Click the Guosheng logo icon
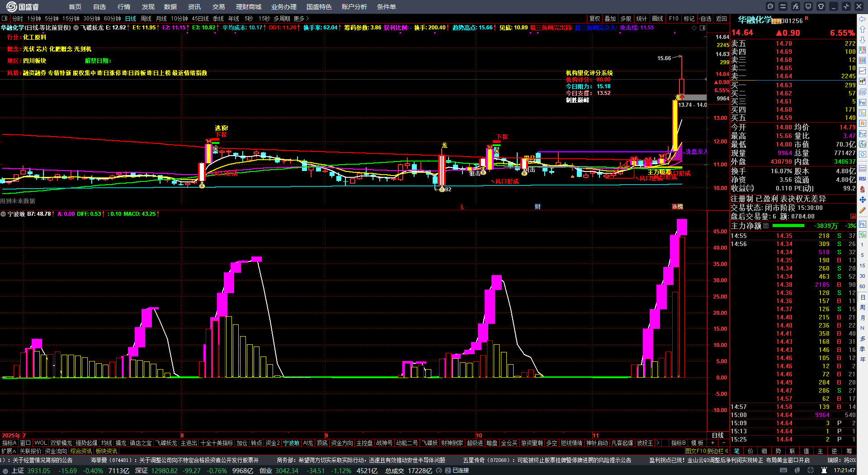Image resolution: width=868 pixels, height=475 pixels. pos(11,6)
